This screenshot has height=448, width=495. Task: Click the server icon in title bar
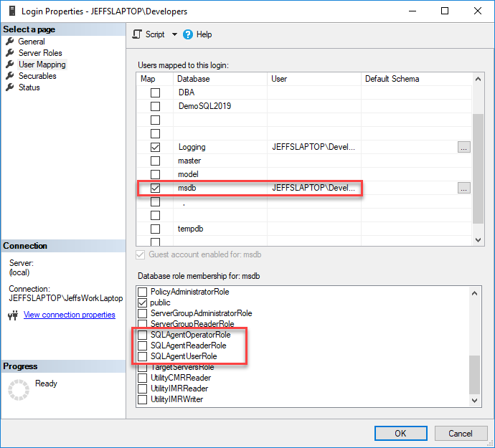[x=12, y=11]
